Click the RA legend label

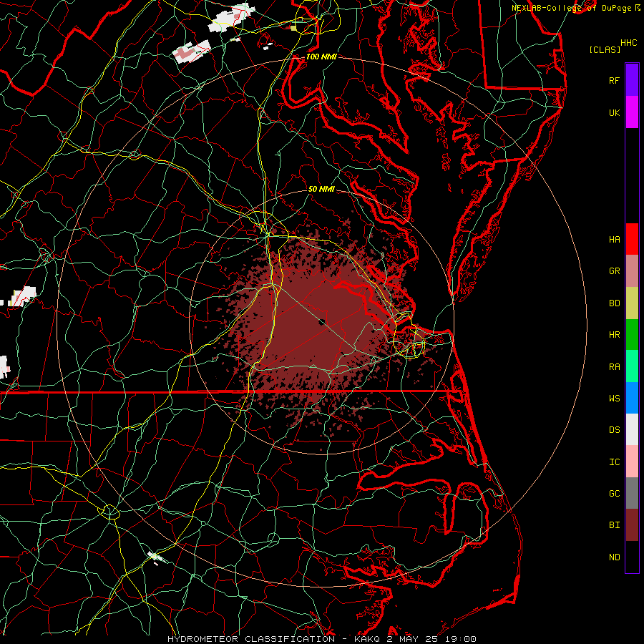pos(614,367)
